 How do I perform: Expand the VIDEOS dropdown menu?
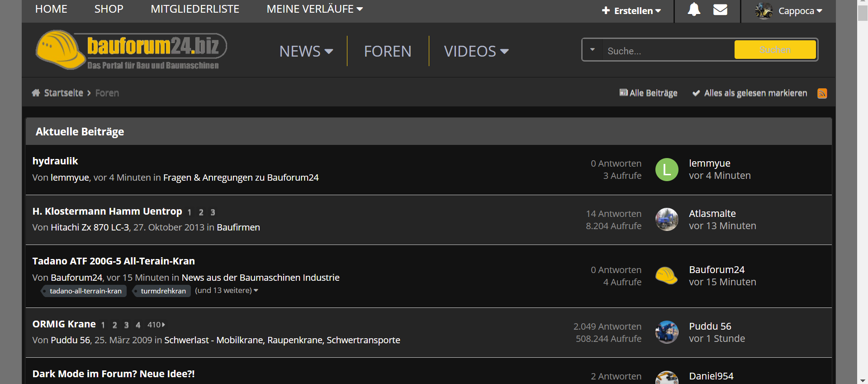[476, 51]
